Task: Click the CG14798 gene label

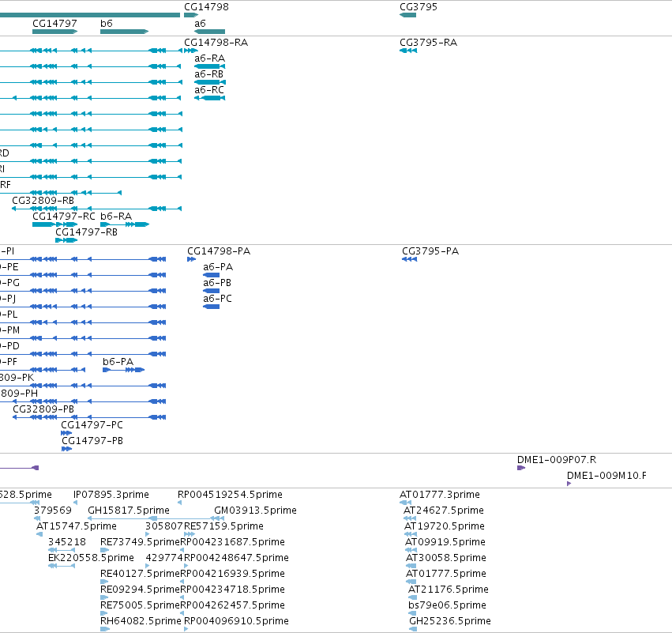Action: [206, 7]
